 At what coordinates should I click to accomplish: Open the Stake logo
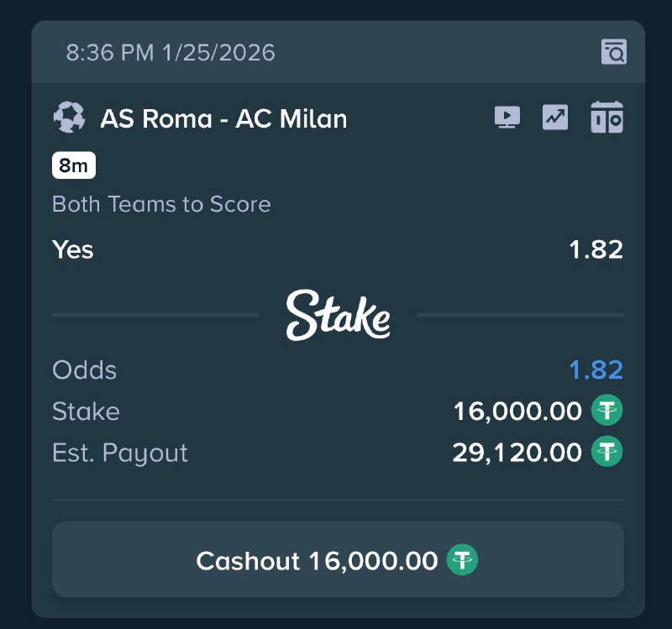coord(338,317)
